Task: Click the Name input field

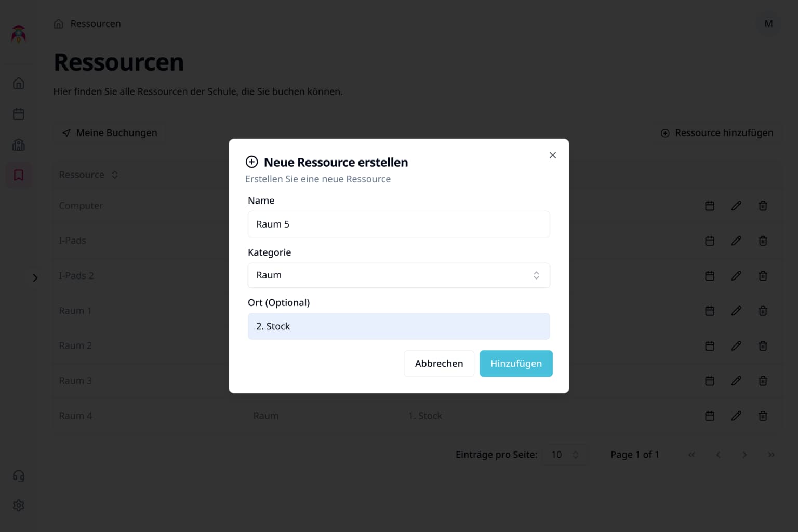Action: pos(398,224)
